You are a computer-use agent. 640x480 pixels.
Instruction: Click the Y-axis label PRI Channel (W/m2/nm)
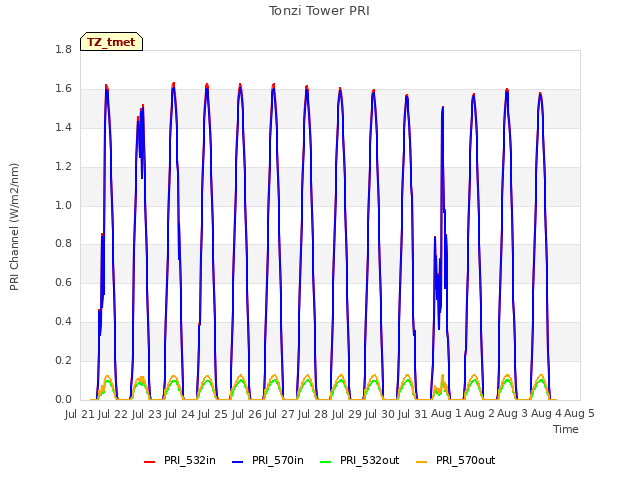(x=14, y=227)
